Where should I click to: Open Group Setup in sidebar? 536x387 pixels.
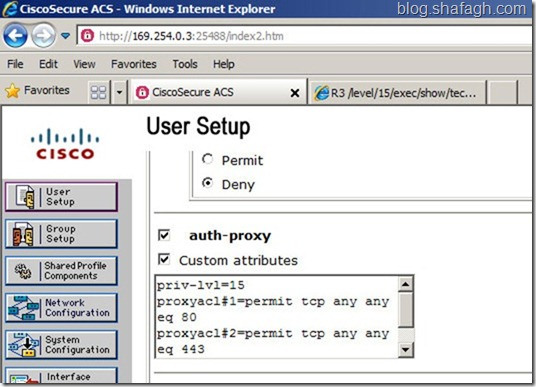[x=62, y=234]
